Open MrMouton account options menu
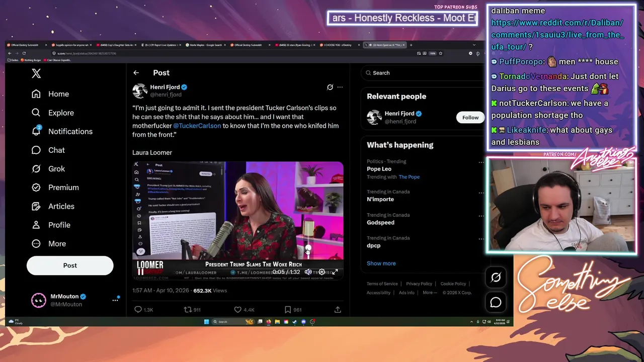This screenshot has width=644, height=362. click(x=115, y=300)
